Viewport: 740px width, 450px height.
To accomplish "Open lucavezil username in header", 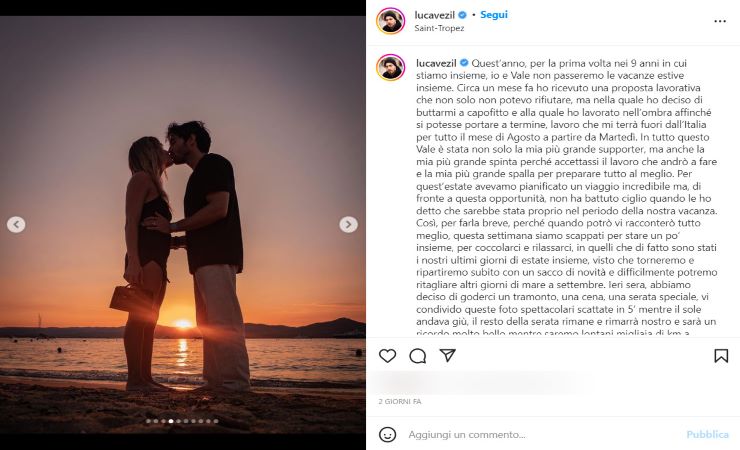I will click(x=435, y=15).
